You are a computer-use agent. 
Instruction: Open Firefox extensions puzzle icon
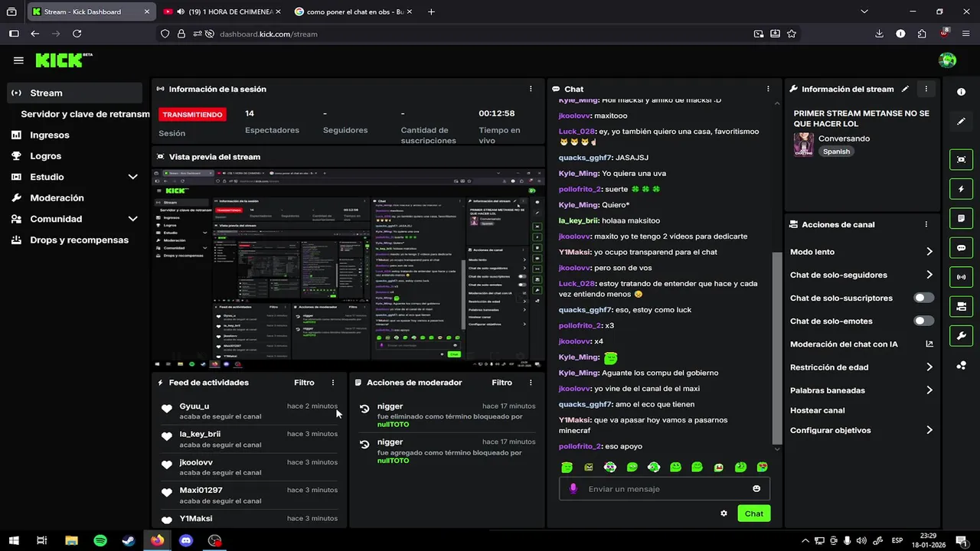(x=922, y=34)
